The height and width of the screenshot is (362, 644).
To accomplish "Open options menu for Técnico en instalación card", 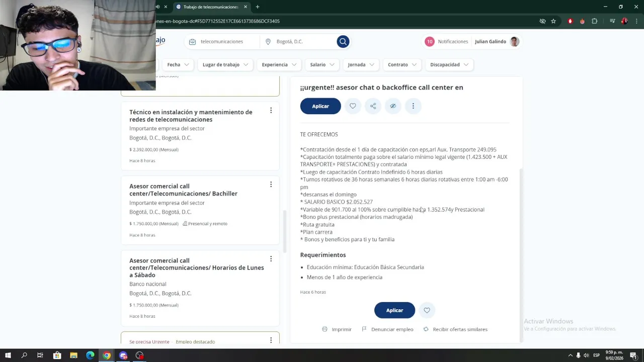I will coord(271,111).
